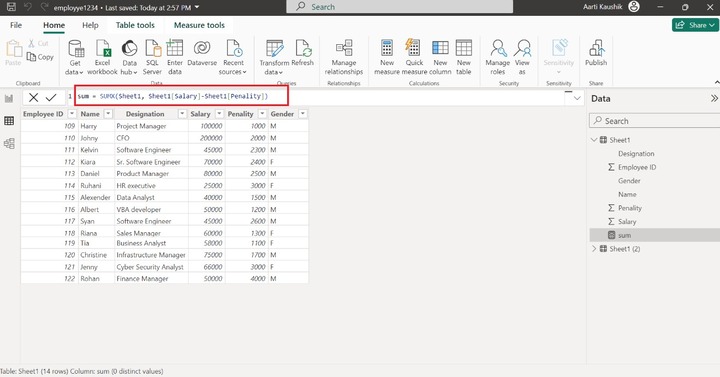
Task: Add a New column
Action: pos(440,57)
